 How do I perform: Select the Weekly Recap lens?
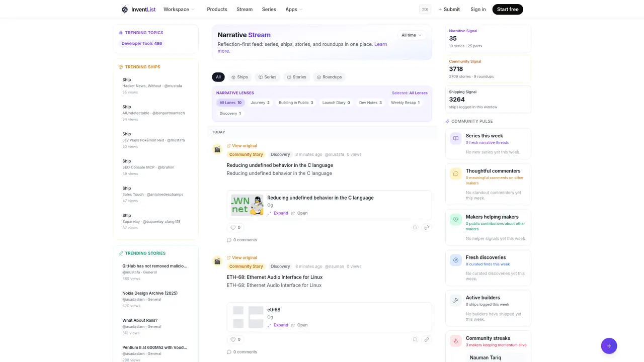point(405,103)
